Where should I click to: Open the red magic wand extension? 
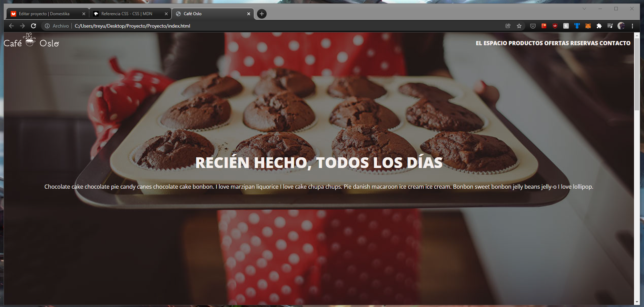point(544,26)
